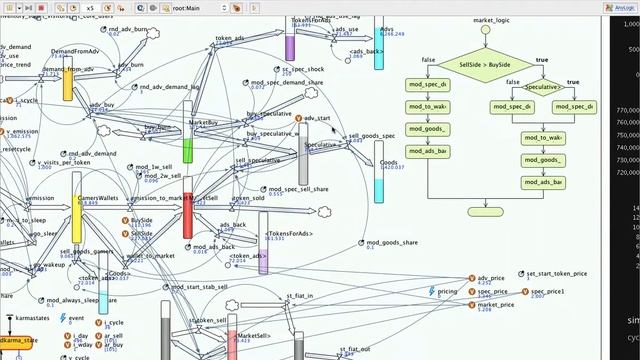The width and height of the screenshot is (640, 360).
Task: Select the market_logic start circle
Action: (x=485, y=29)
